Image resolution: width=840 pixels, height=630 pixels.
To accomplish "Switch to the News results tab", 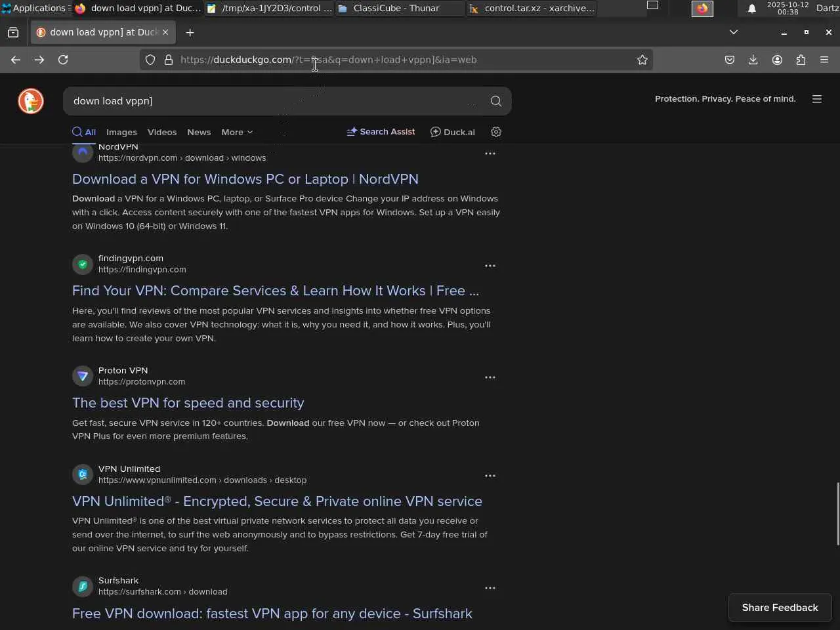I will 199,132.
